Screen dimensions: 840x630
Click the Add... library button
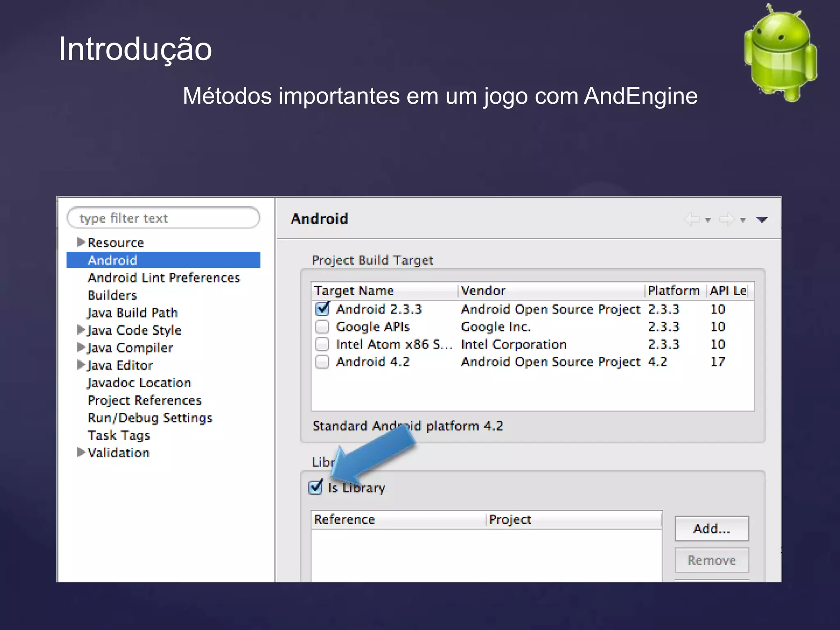coord(712,529)
